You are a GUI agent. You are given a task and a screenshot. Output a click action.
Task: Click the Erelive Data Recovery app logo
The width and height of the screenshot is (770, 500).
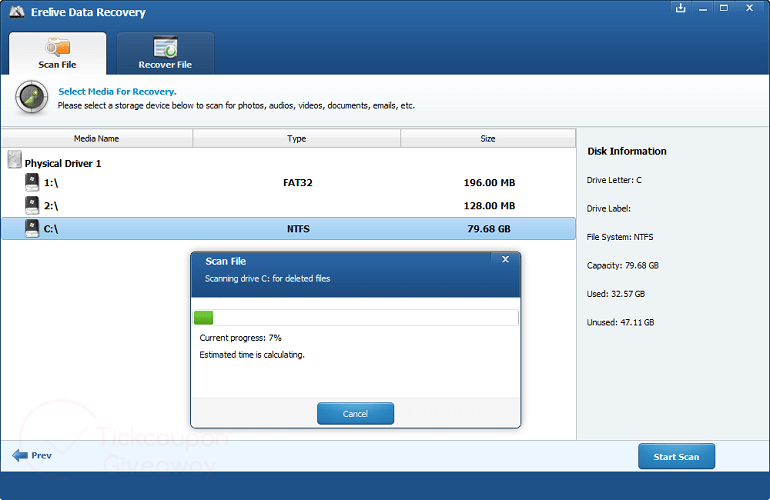pyautogui.click(x=17, y=12)
